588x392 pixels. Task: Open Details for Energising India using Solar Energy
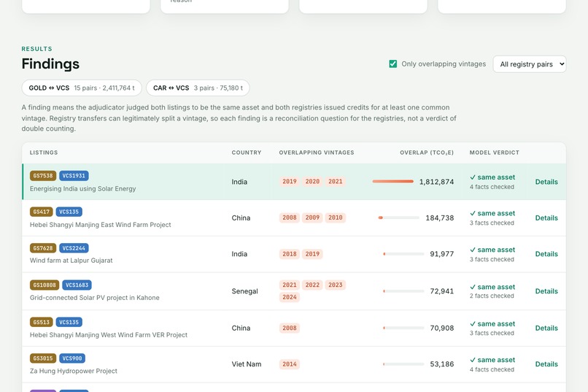coord(546,182)
